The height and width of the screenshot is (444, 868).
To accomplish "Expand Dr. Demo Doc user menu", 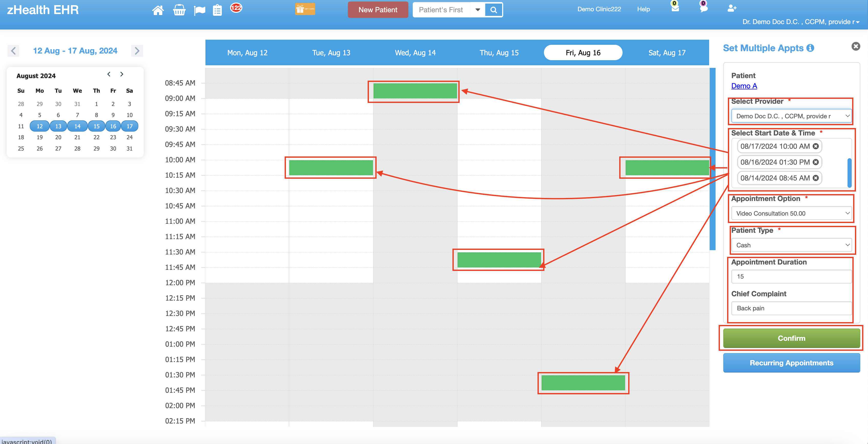I will tap(801, 22).
